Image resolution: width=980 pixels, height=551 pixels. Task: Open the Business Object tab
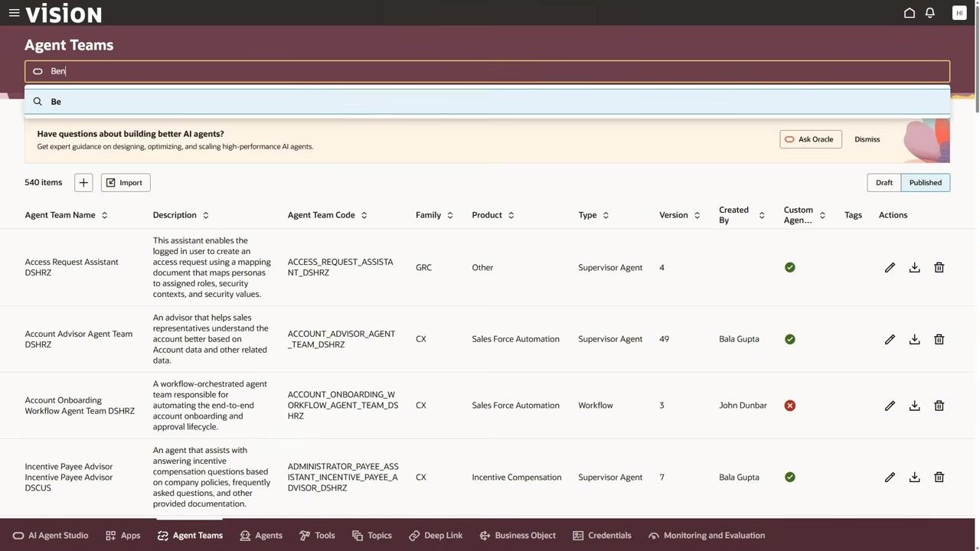click(x=518, y=536)
